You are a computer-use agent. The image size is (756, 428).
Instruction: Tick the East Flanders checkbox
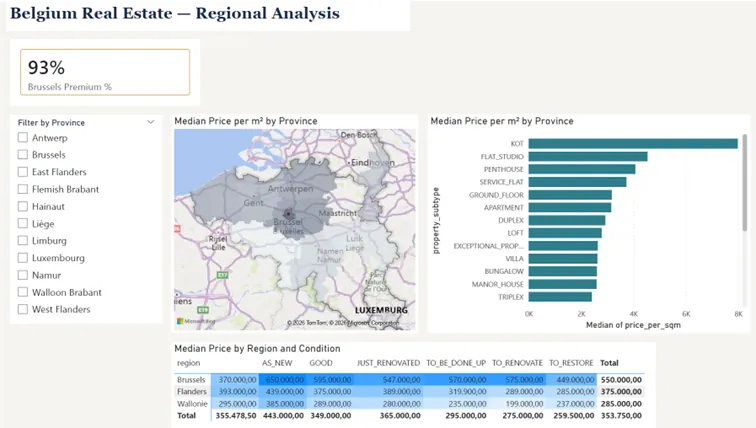click(x=23, y=172)
